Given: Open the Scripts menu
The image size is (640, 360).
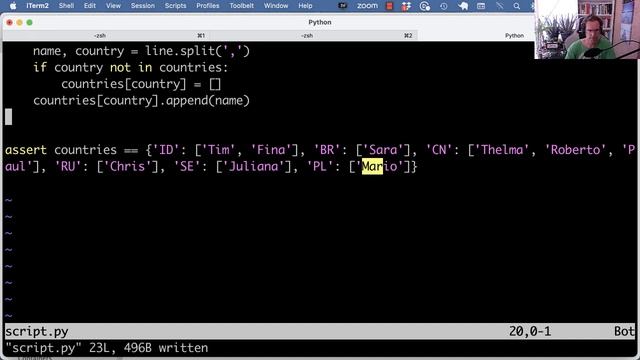Looking at the screenshot, I should (175, 6).
